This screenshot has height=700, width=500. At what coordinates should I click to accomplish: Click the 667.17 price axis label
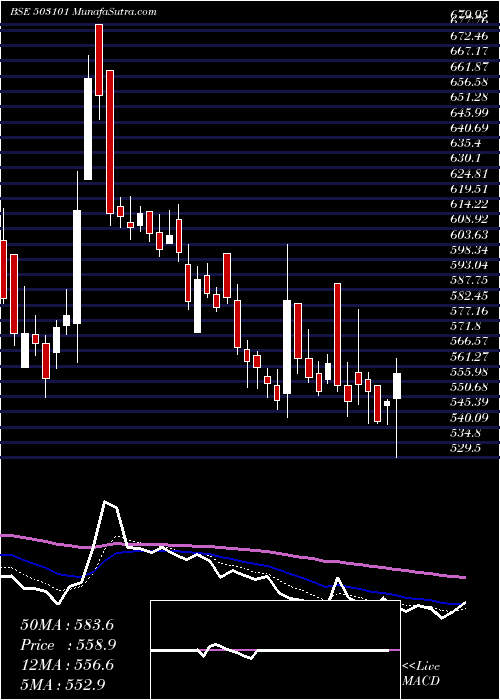coord(469,49)
